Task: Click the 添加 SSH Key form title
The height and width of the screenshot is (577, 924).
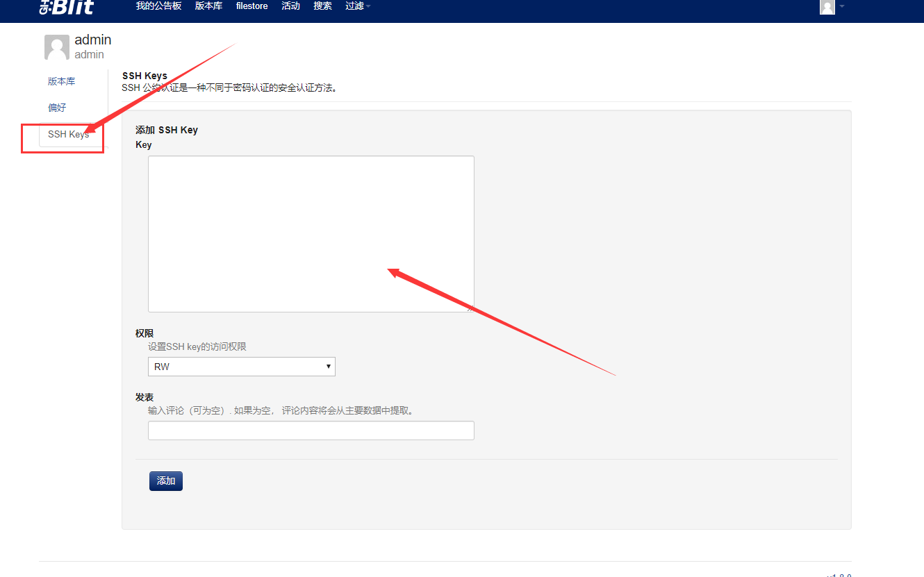Action: coord(167,130)
